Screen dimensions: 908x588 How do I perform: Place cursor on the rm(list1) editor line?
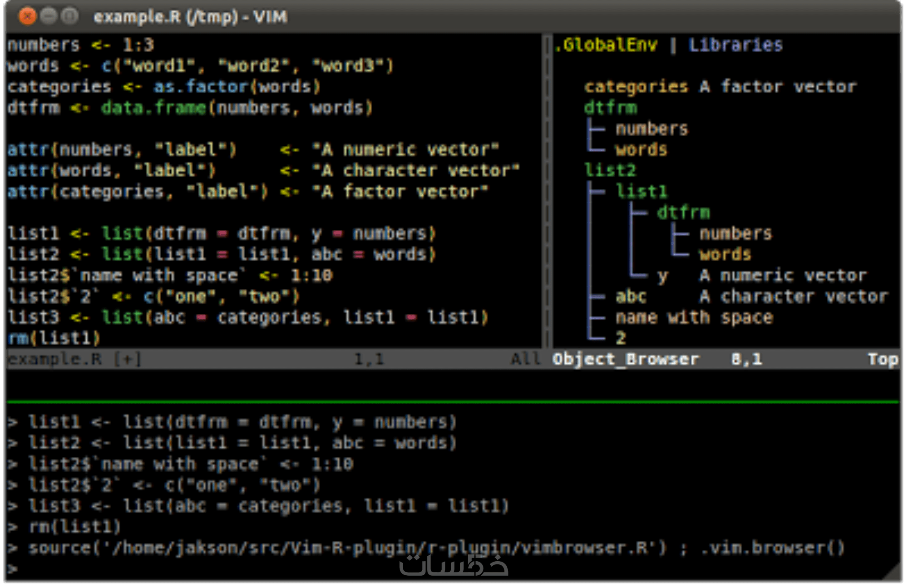coord(54,338)
